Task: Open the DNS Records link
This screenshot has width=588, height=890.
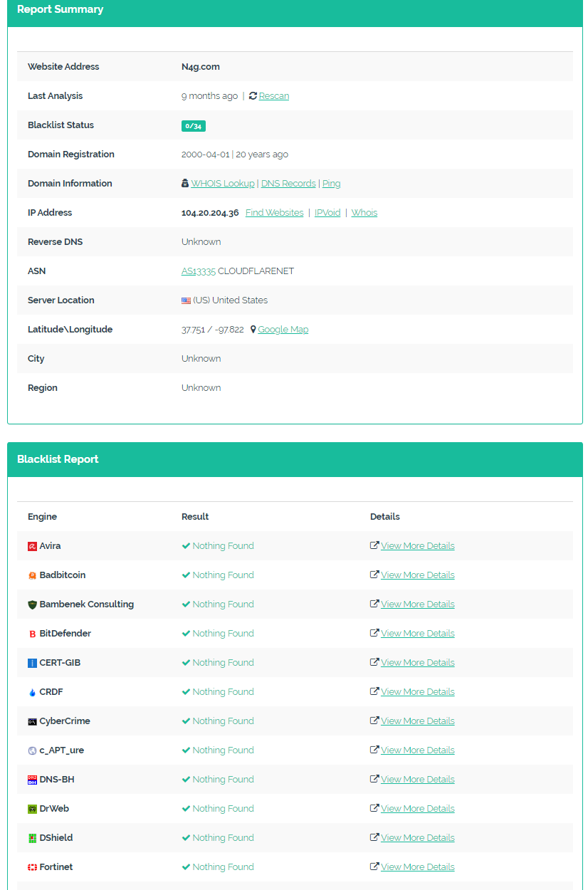Action: click(288, 184)
